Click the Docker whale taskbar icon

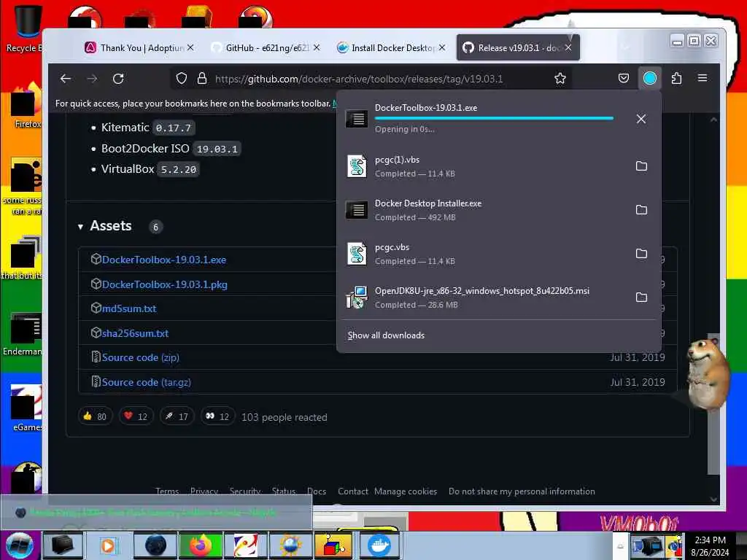pyautogui.click(x=379, y=545)
